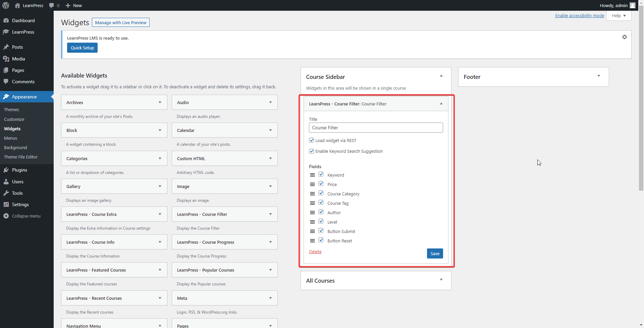This screenshot has width=644, height=328.
Task: Grab the Price field reorder handle
Action: point(312,184)
